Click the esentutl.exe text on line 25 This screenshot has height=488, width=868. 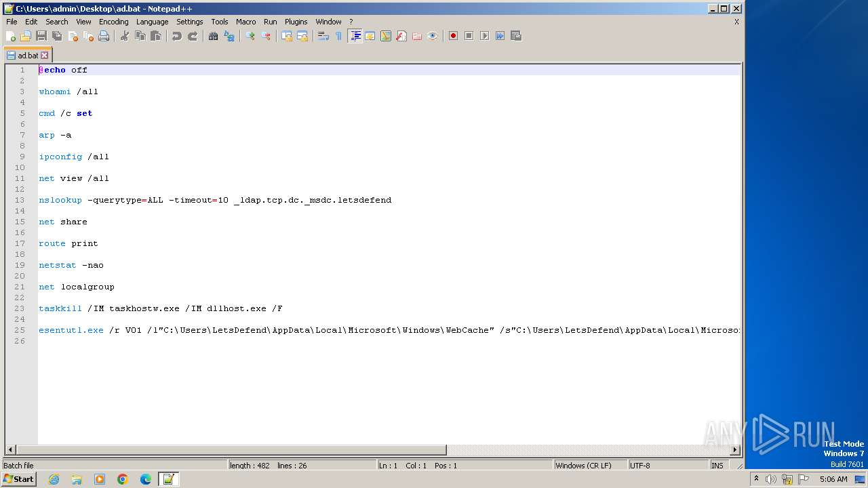pyautogui.click(x=71, y=330)
